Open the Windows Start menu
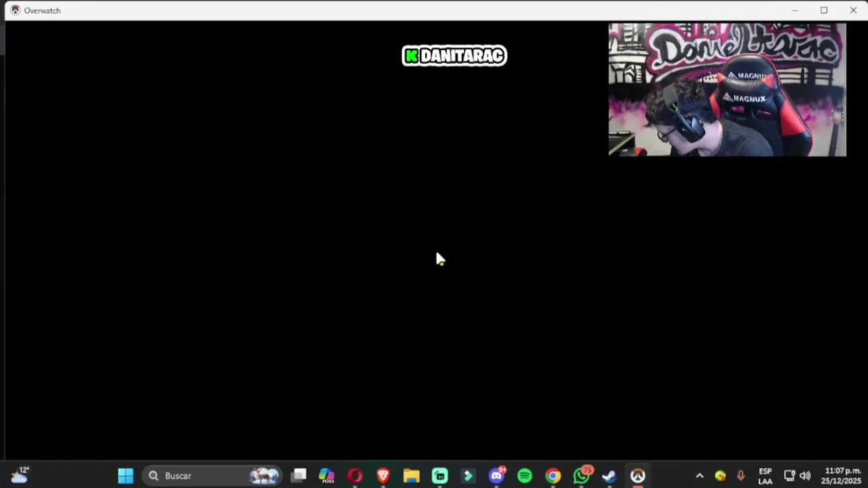The width and height of the screenshot is (868, 488). point(125,476)
